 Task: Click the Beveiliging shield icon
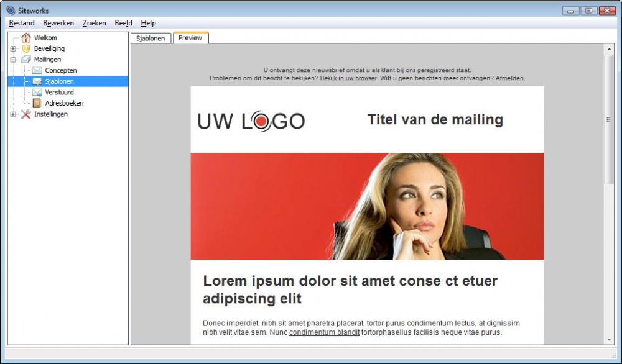(x=26, y=48)
